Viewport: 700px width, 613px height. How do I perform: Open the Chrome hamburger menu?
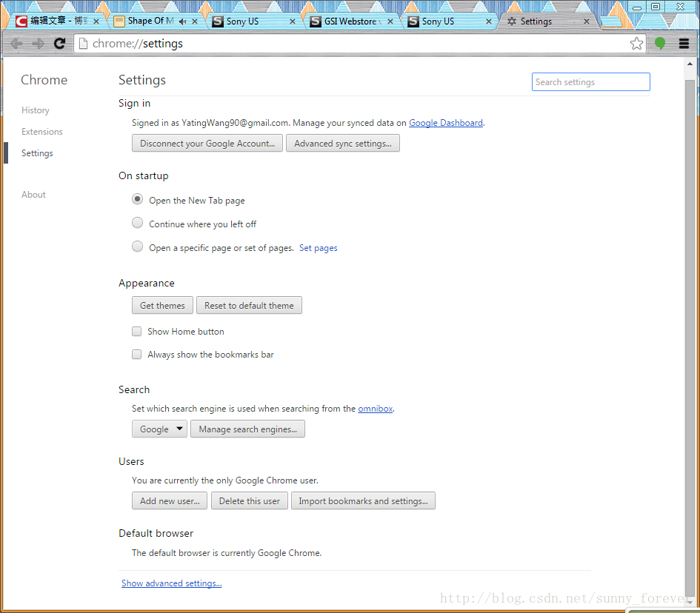coord(684,43)
